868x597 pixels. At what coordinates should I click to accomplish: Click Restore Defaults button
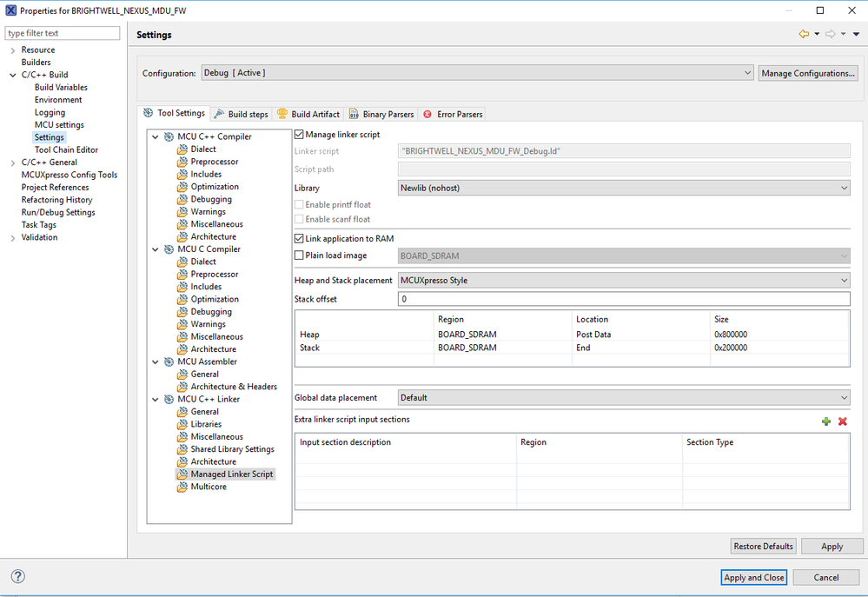764,546
